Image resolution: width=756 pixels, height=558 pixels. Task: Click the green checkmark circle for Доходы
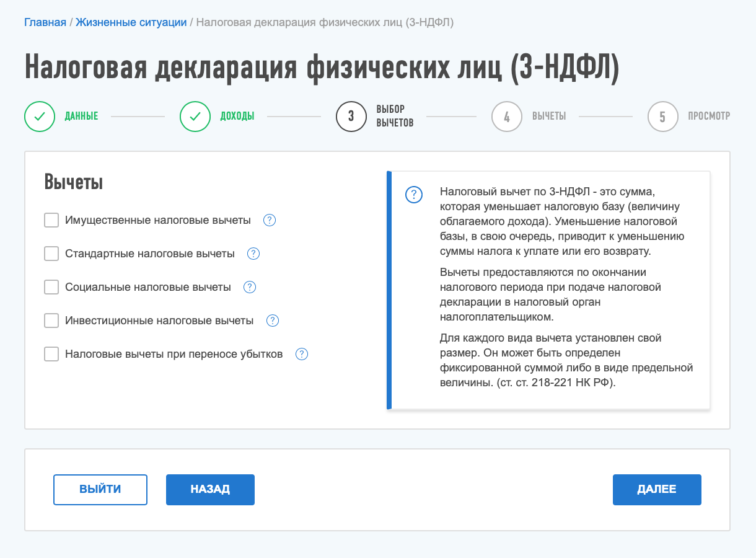[x=195, y=117]
